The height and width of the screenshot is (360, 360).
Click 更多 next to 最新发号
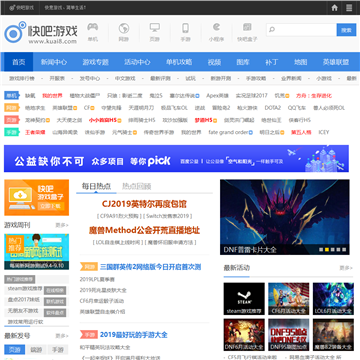(62, 336)
